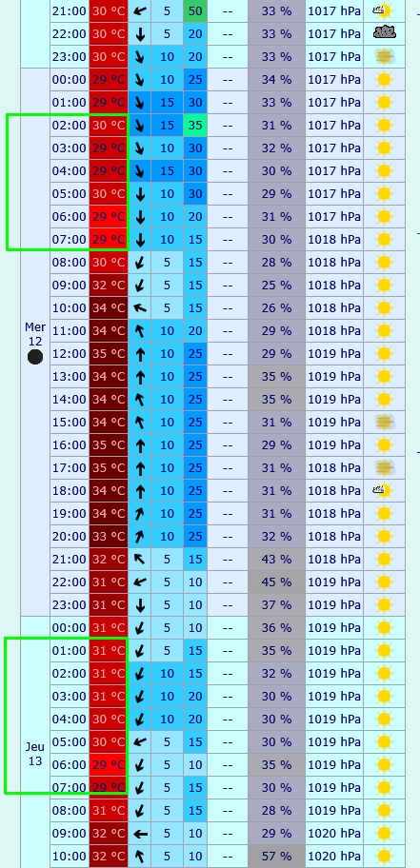Select the left-pointing wind arrow at 09:00 Jeu 13

pos(140,833)
